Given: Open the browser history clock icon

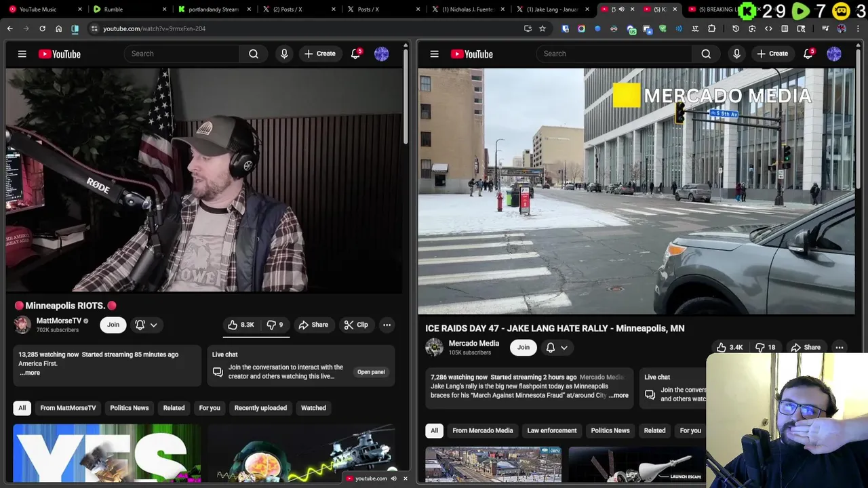Looking at the screenshot, I should (x=736, y=28).
